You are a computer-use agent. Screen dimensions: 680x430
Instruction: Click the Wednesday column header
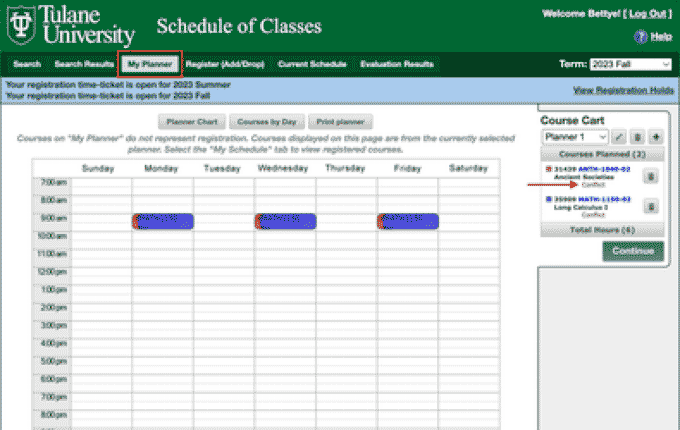coord(283,168)
